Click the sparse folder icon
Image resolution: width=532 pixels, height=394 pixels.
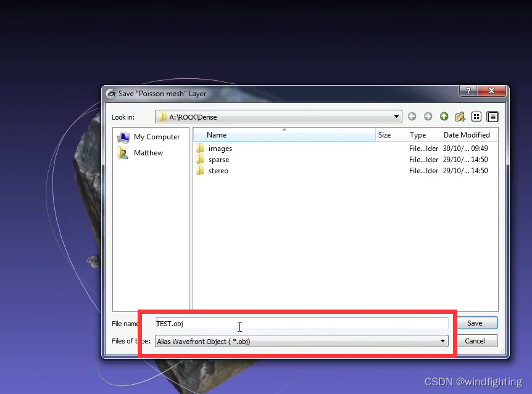click(x=200, y=159)
